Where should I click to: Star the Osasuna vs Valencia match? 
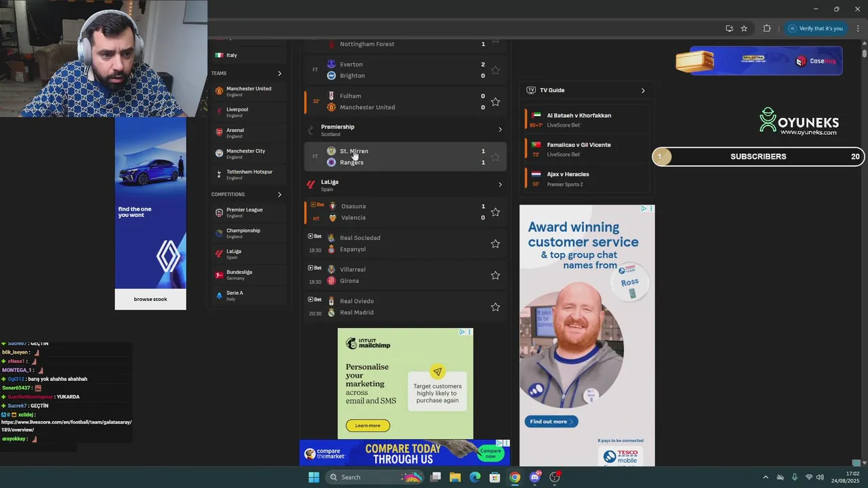(x=495, y=212)
